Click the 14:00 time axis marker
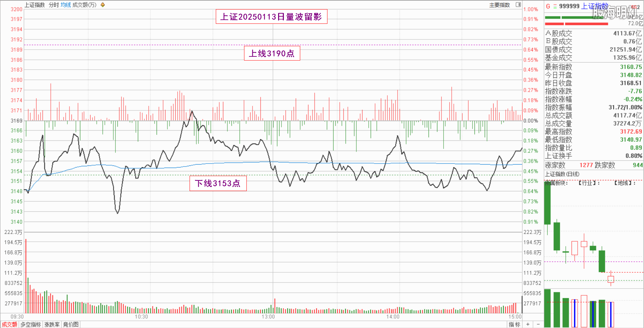Image resolution: width=644 pixels, height=328 pixels. 393,317
